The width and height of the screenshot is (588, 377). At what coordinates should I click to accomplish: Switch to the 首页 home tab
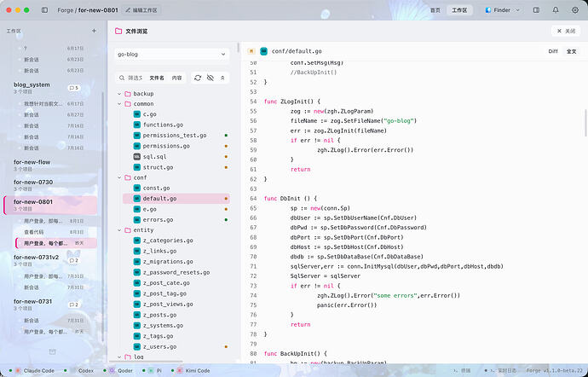pos(435,10)
